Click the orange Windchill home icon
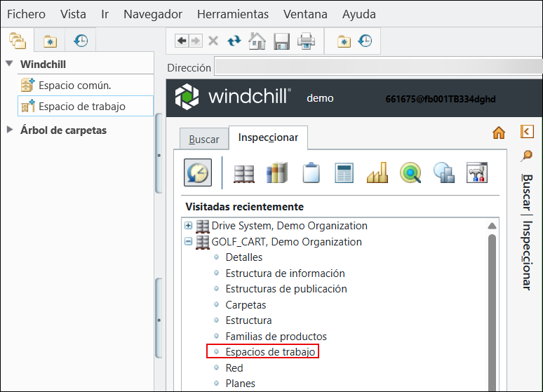The width and height of the screenshot is (543, 392). pyautogui.click(x=499, y=133)
